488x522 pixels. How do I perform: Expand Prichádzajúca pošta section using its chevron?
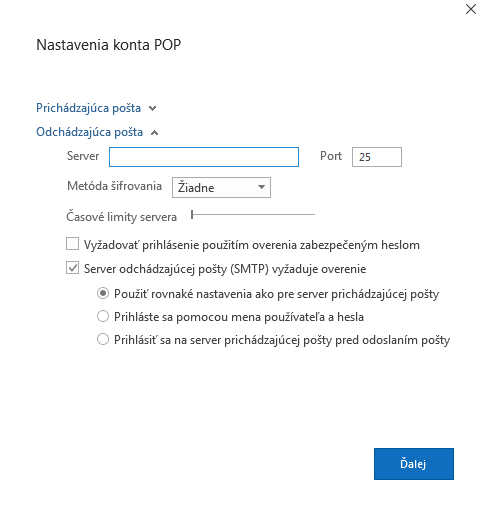(x=152, y=109)
